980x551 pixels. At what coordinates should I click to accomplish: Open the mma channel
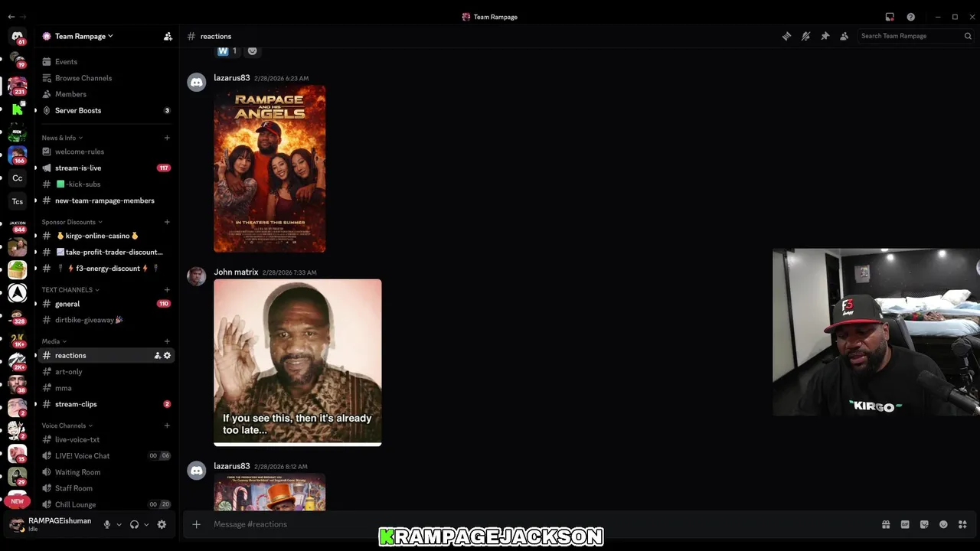(x=106, y=388)
